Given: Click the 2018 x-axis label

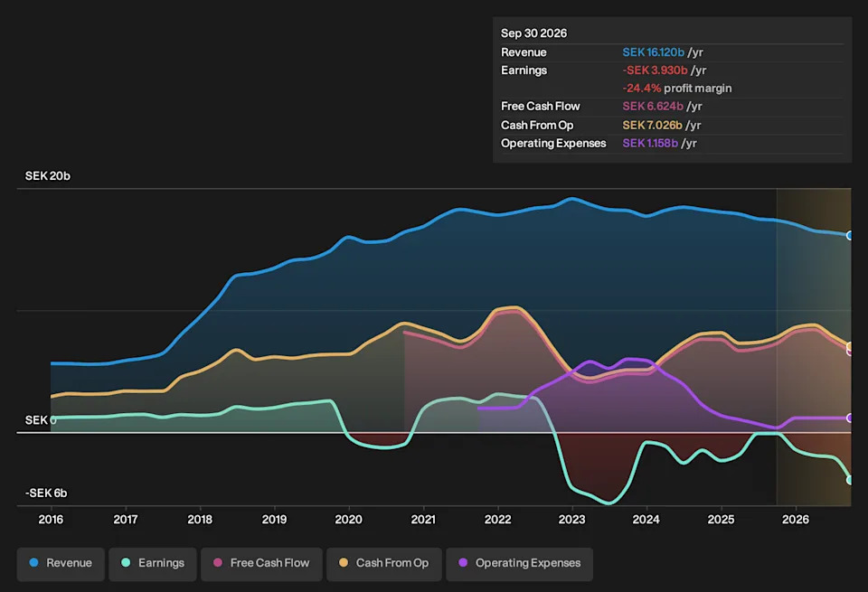Looking at the screenshot, I should coord(200,520).
